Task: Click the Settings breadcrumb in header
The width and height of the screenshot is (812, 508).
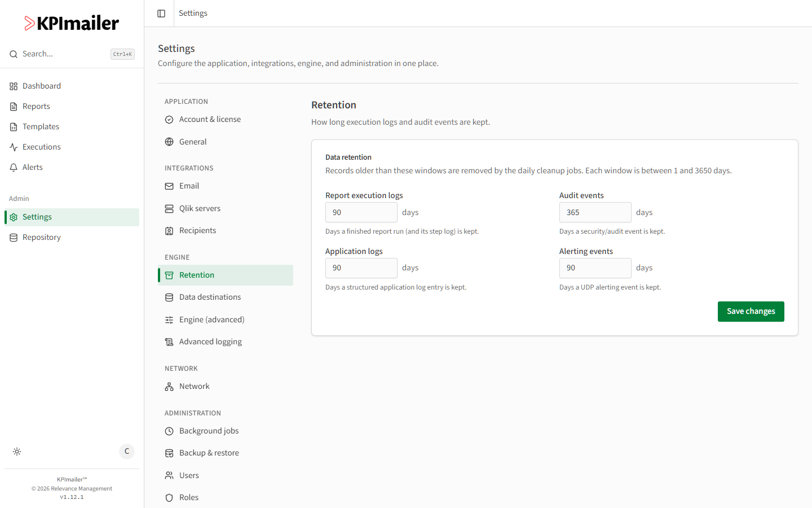Action: [x=193, y=14]
